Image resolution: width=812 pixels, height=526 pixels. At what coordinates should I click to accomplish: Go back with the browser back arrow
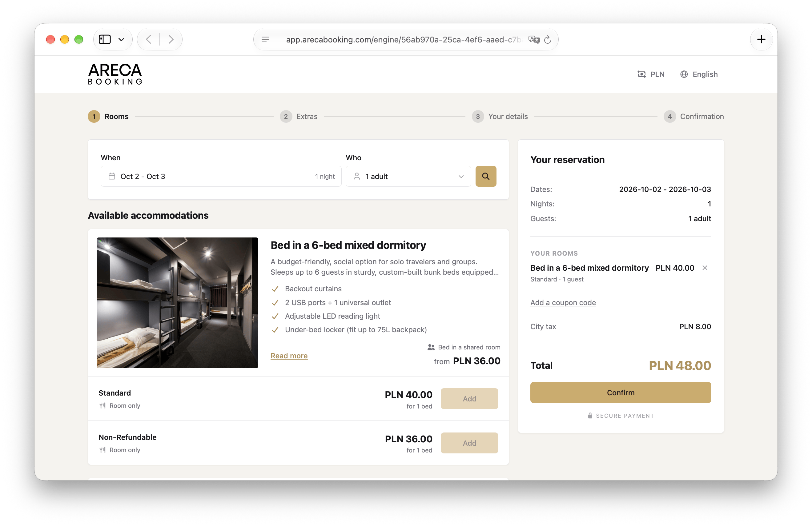[x=148, y=40]
